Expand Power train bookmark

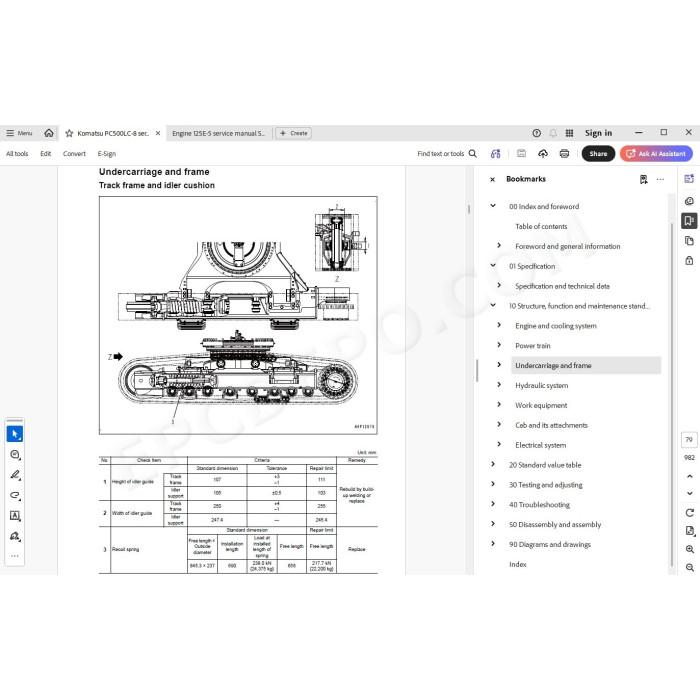499,345
